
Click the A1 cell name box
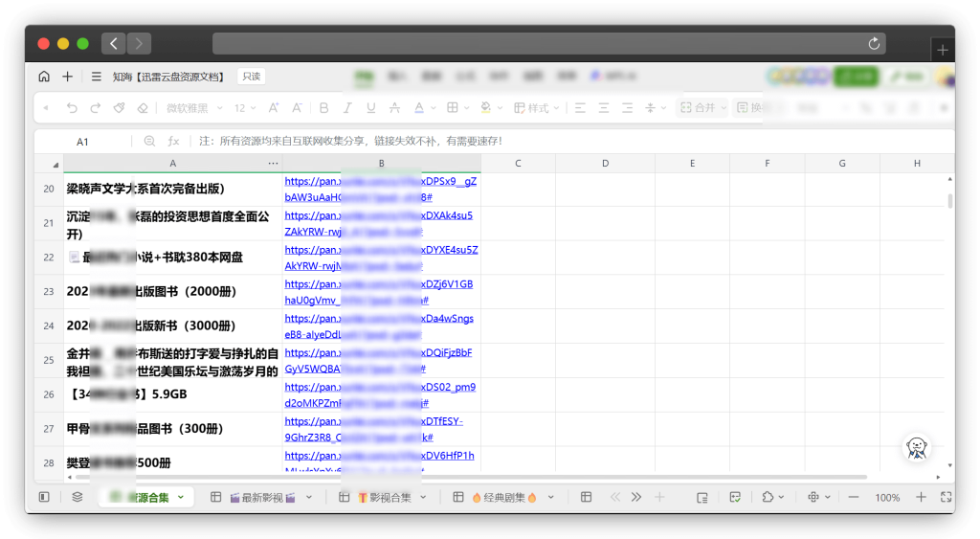(x=83, y=141)
